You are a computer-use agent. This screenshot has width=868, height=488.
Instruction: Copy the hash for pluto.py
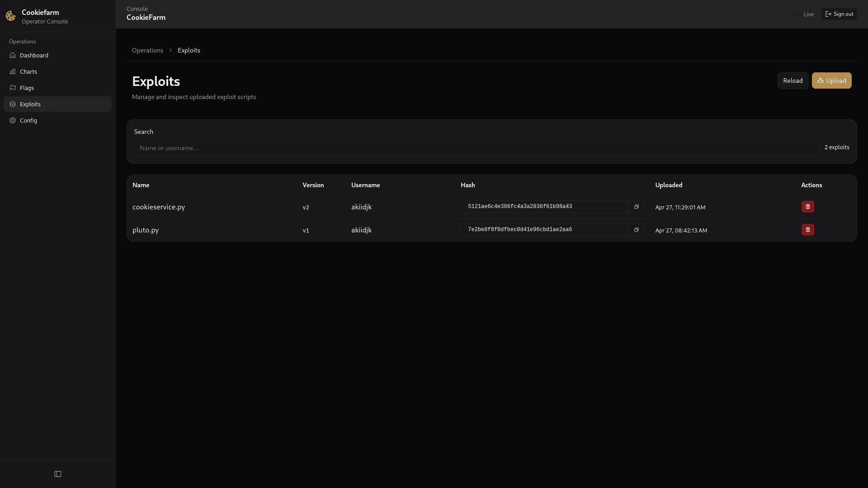(x=636, y=230)
